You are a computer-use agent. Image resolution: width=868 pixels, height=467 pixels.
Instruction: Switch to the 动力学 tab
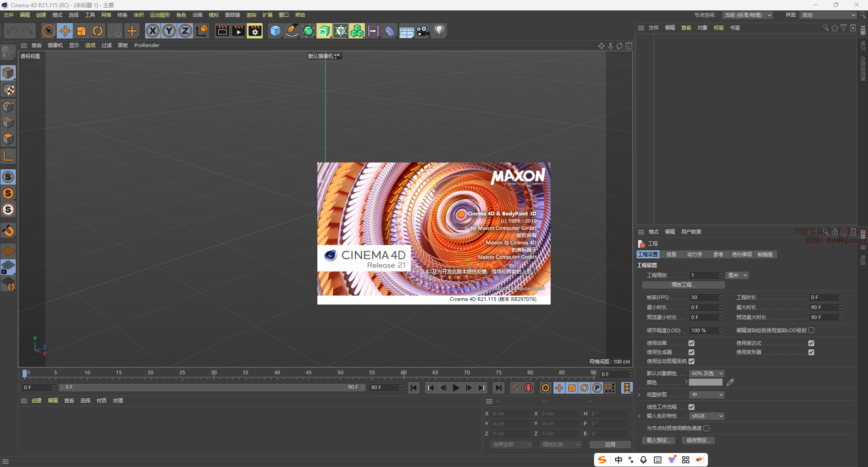pyautogui.click(x=694, y=254)
